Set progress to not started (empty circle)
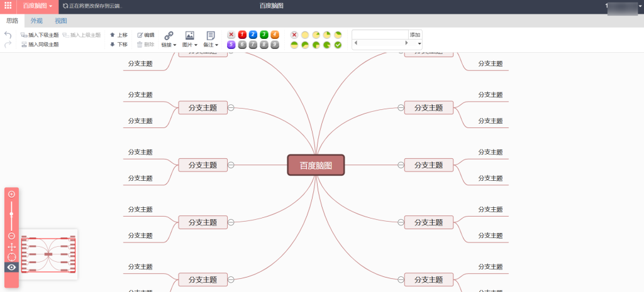The image size is (644, 292). coord(305,35)
